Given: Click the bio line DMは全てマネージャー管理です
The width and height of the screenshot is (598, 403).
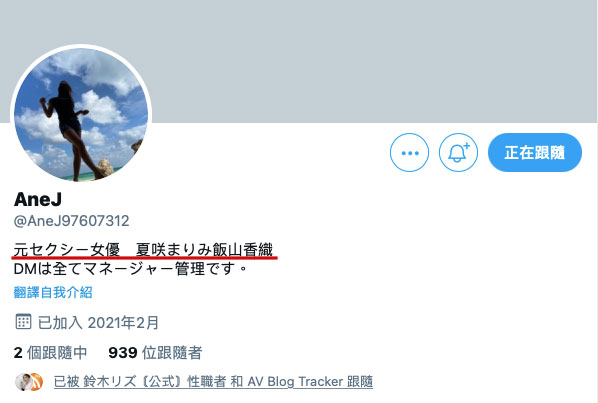Looking at the screenshot, I should 130,269.
